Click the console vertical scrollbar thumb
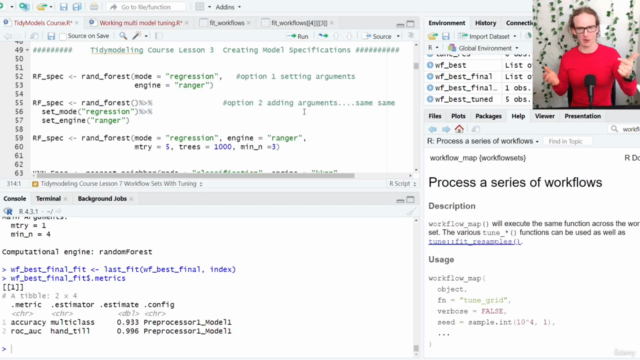The height and width of the screenshot is (360, 640). point(416,349)
